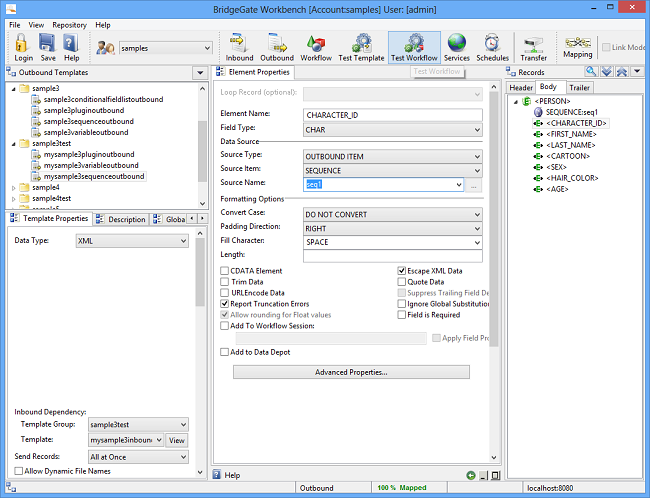Open the samples account dropdown

coord(166,48)
